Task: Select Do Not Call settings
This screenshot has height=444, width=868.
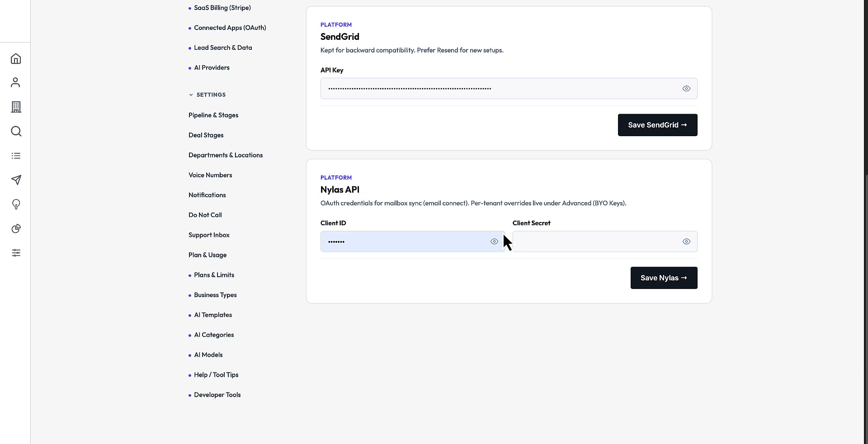Action: click(205, 215)
